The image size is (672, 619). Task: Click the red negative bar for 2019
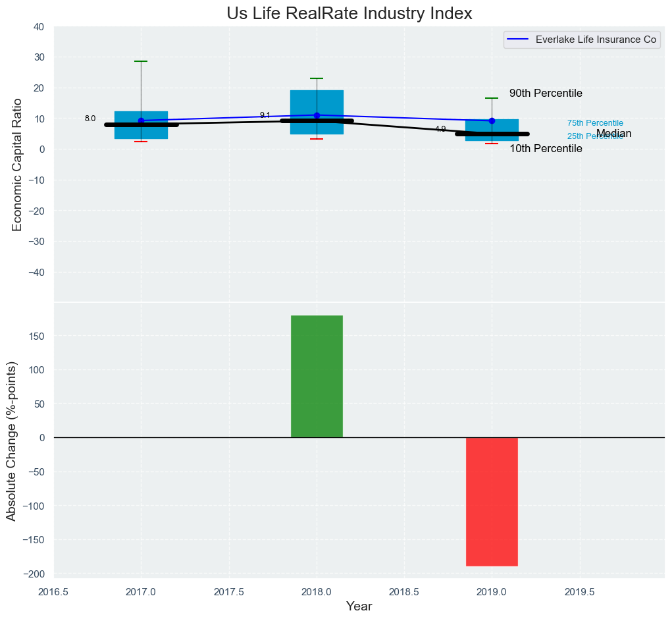[x=492, y=502]
